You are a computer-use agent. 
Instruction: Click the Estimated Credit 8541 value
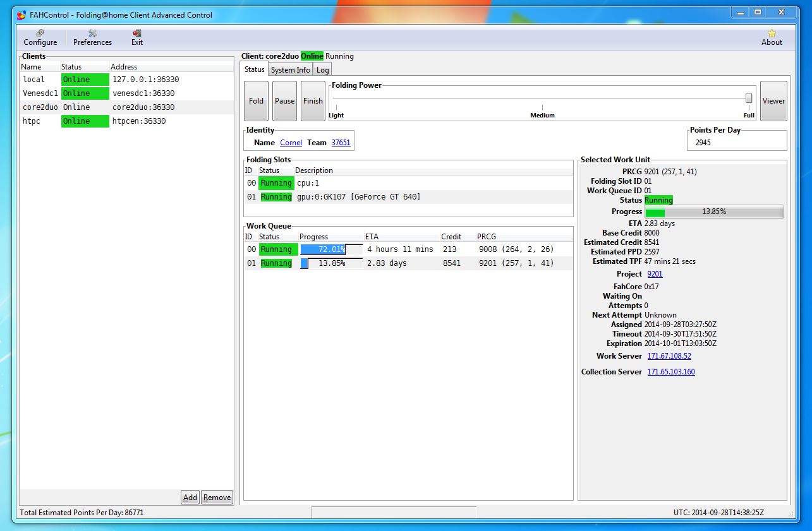651,242
